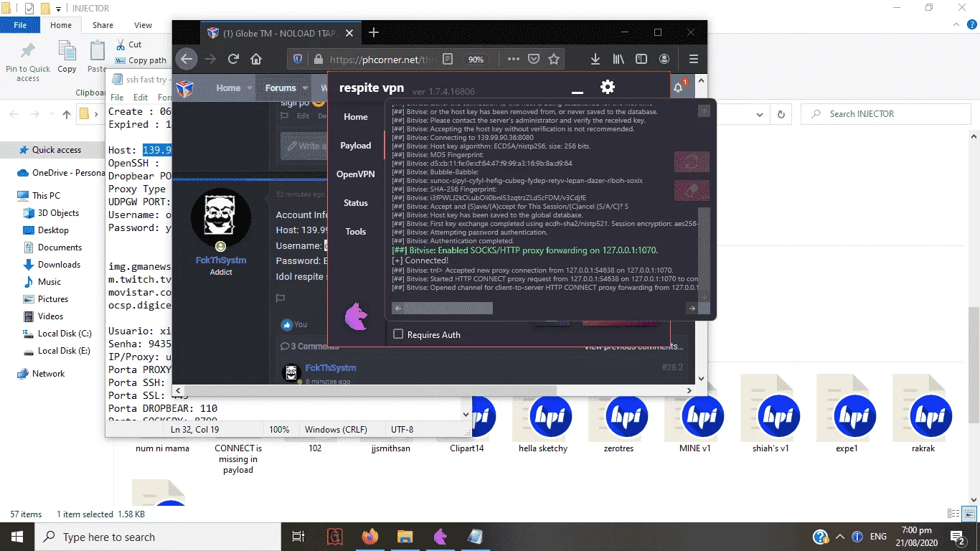Refresh the Explorer address bar
Viewport: 980px width, 551px height.
pyautogui.click(x=781, y=114)
